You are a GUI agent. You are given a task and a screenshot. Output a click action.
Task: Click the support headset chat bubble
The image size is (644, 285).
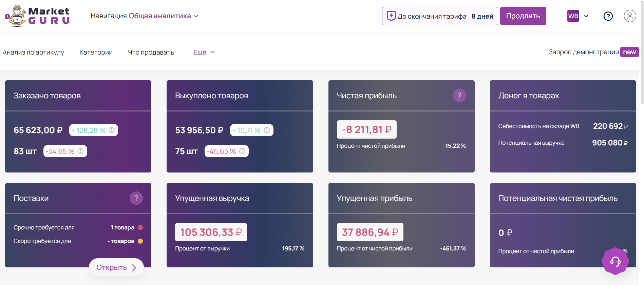615,261
